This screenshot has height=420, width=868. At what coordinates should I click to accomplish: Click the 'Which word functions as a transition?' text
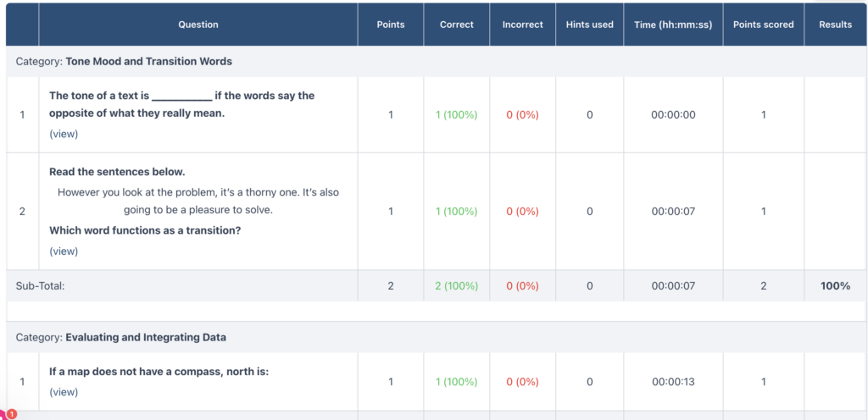[145, 230]
